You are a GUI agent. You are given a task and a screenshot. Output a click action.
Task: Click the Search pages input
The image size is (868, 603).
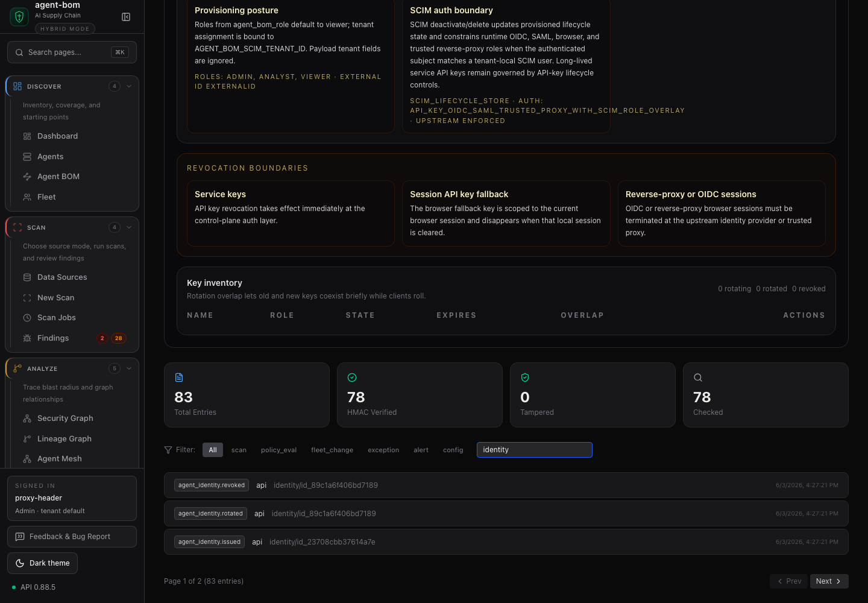(x=72, y=52)
